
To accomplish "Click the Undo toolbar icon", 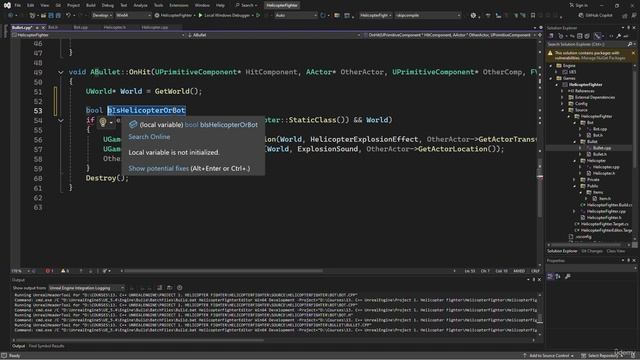I will tap(69, 16).
